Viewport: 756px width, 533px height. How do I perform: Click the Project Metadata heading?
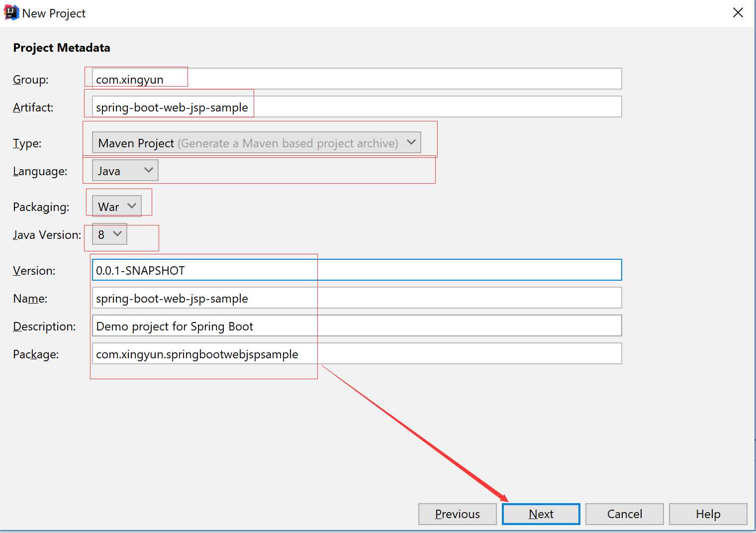(62, 48)
